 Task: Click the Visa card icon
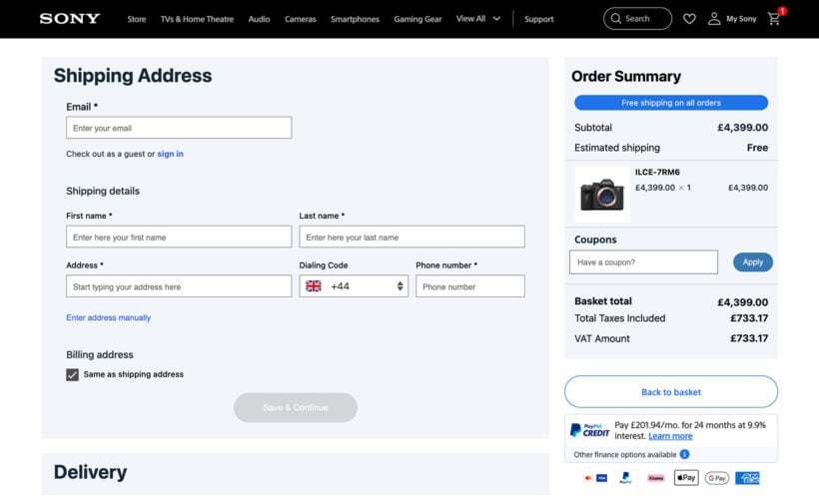tap(601, 478)
